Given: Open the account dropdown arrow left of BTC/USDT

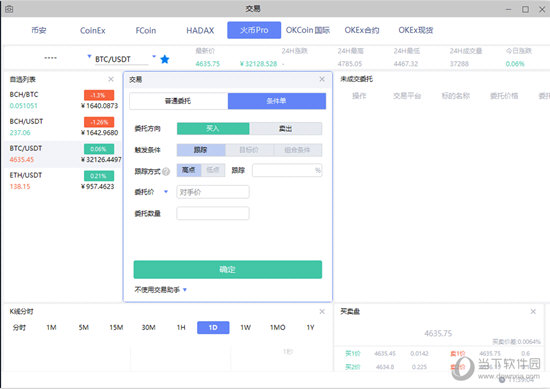Looking at the screenshot, I should (89, 56).
